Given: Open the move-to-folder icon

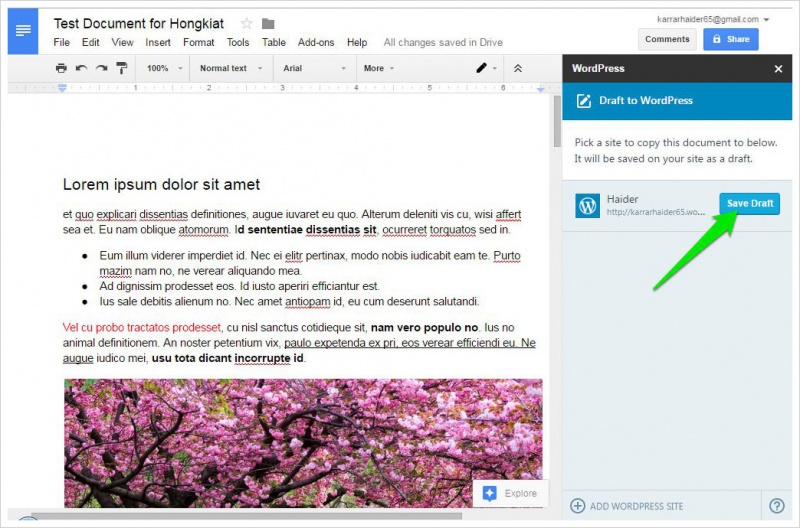Looking at the screenshot, I should (268, 24).
